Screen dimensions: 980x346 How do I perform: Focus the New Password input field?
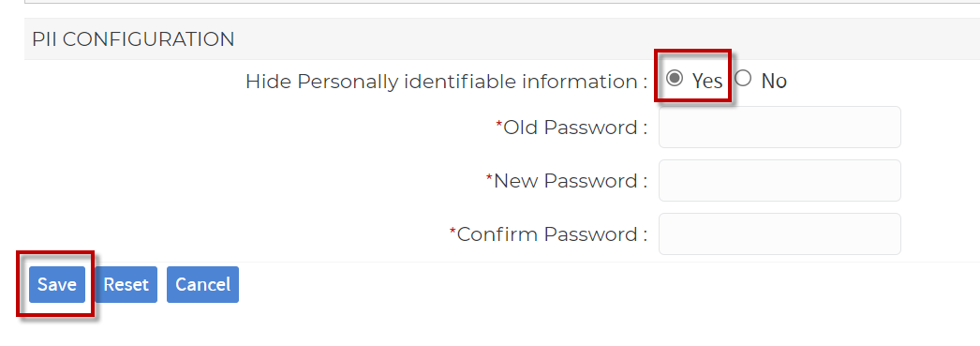point(780,180)
